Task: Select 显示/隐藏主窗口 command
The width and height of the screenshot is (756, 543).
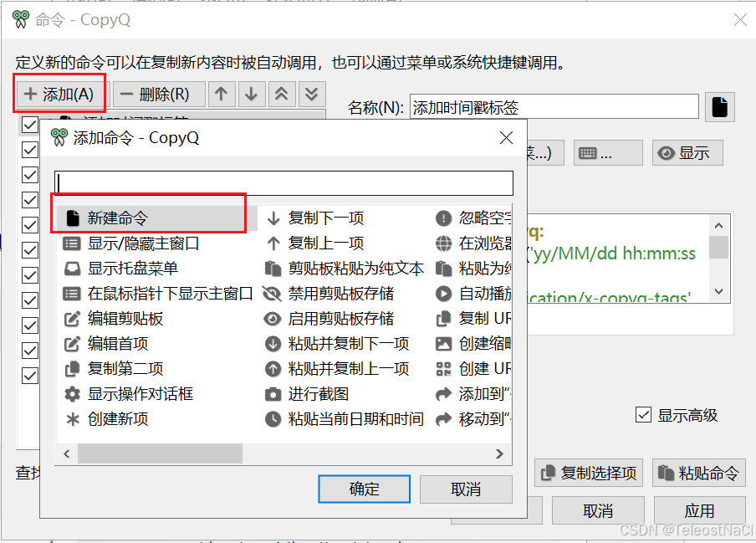Action: (x=131, y=243)
